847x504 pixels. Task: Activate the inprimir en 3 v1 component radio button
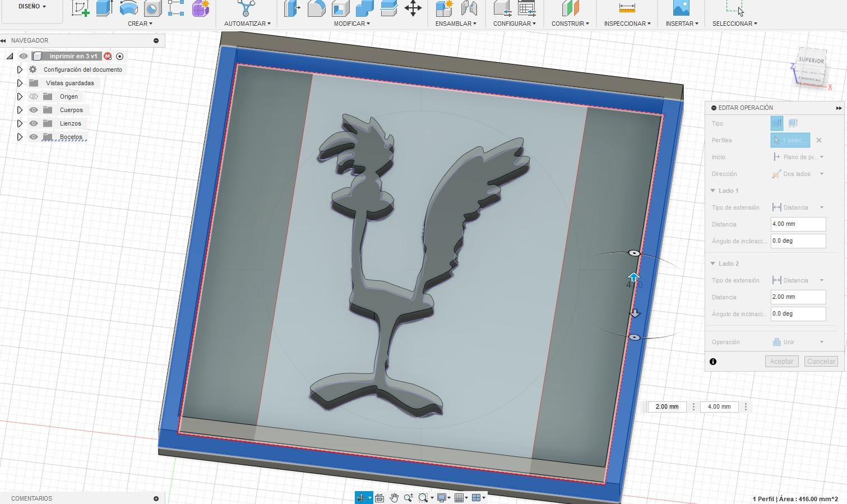click(x=119, y=56)
